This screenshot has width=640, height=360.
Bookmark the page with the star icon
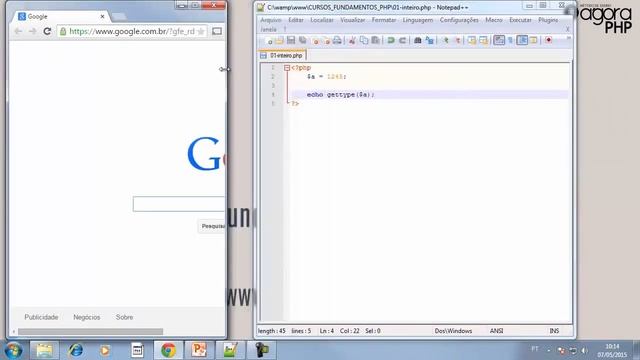pos(201,31)
